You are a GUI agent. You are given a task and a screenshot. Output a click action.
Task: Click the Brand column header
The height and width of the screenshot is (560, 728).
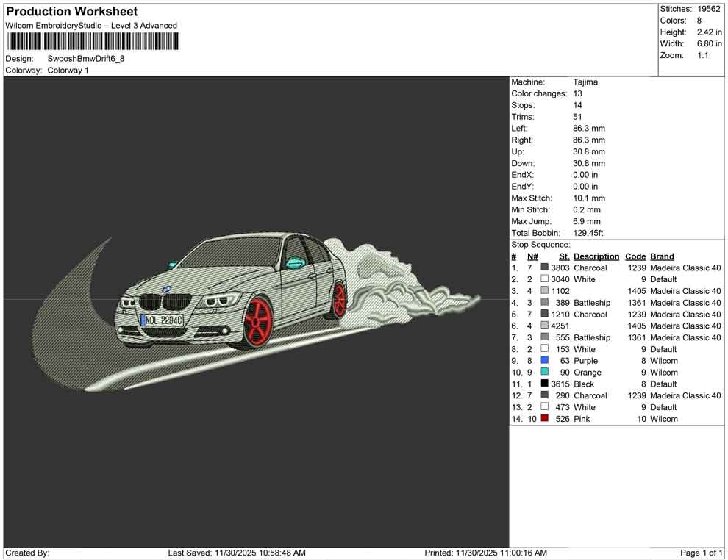pyautogui.click(x=662, y=256)
